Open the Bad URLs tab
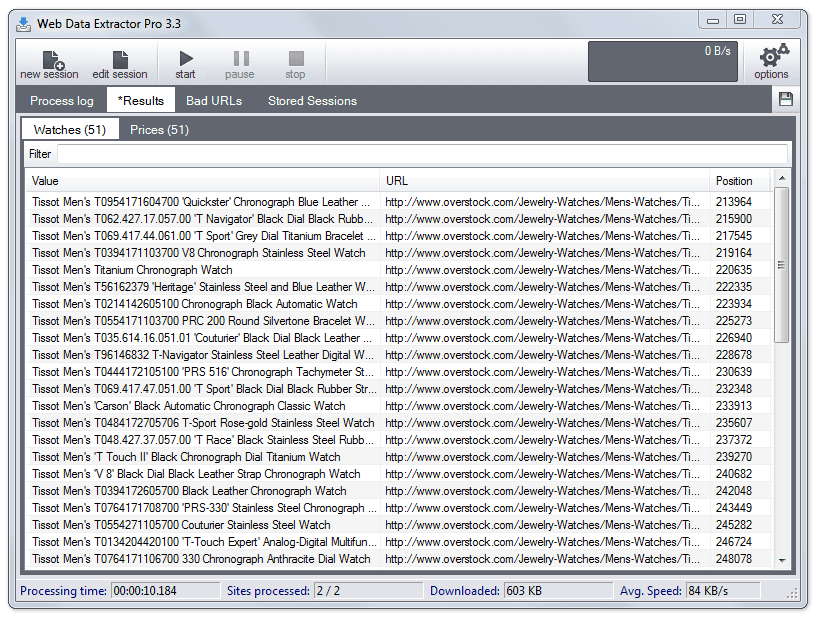The image size is (820, 620). pos(214,100)
